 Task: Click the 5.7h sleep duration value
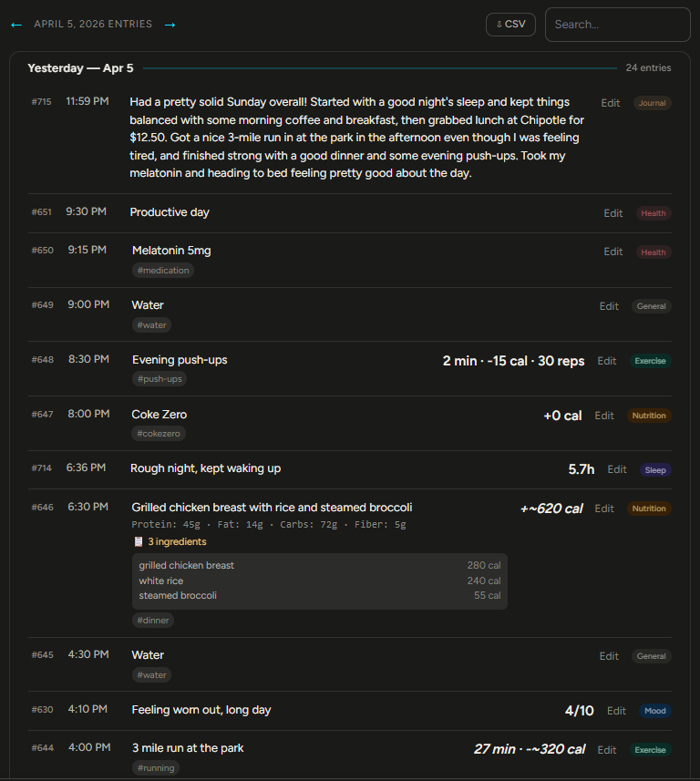click(580, 468)
